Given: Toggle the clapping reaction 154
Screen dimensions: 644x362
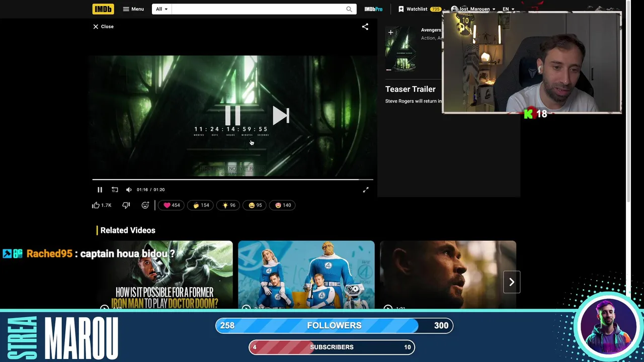Looking at the screenshot, I should point(201,205).
